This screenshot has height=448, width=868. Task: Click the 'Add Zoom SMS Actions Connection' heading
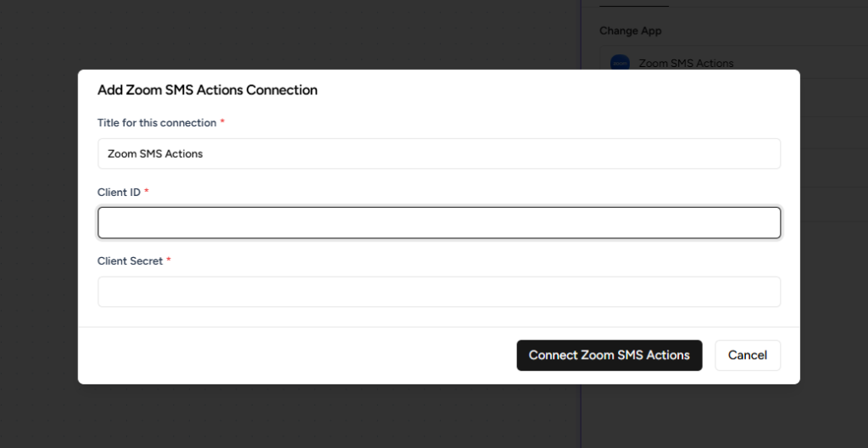pyautogui.click(x=207, y=90)
